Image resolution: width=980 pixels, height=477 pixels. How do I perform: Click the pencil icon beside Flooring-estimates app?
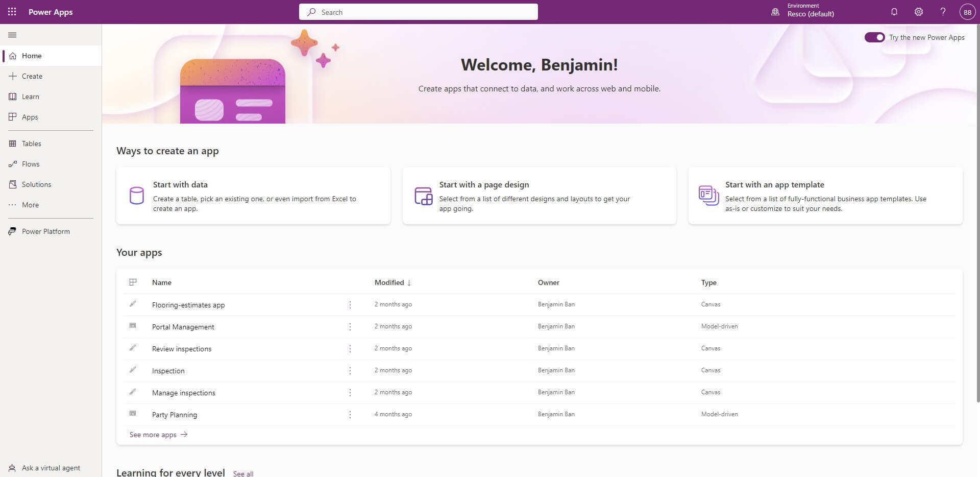coord(133,304)
